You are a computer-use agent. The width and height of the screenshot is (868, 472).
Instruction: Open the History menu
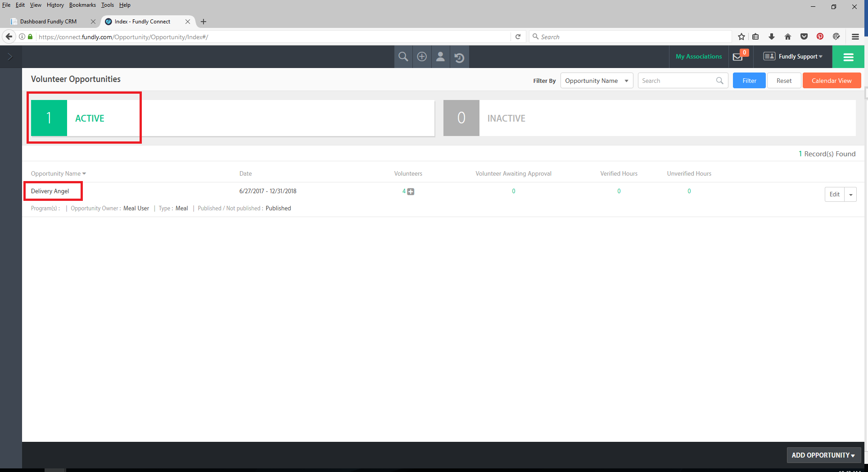point(55,5)
